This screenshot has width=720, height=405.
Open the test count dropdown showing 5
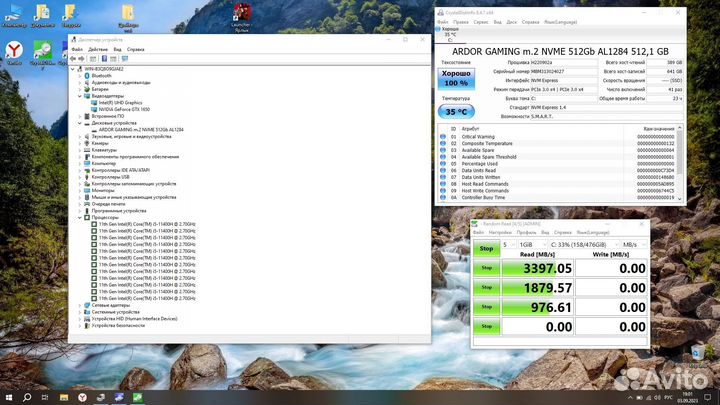click(x=508, y=245)
